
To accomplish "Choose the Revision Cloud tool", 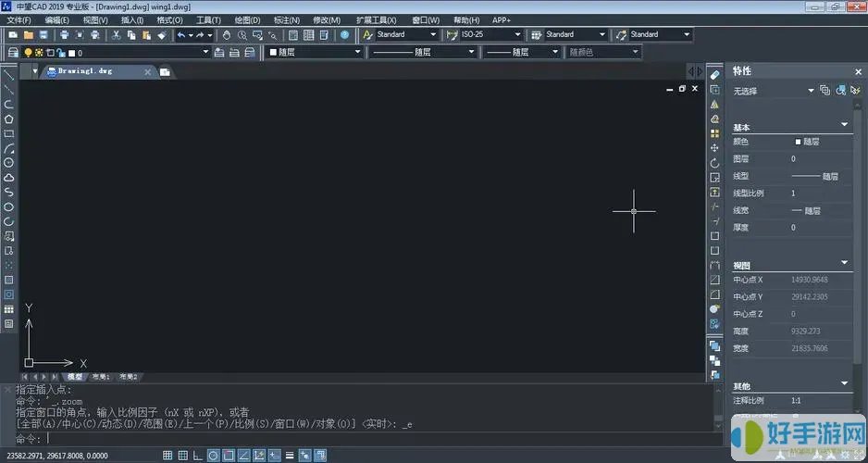I will (9, 177).
